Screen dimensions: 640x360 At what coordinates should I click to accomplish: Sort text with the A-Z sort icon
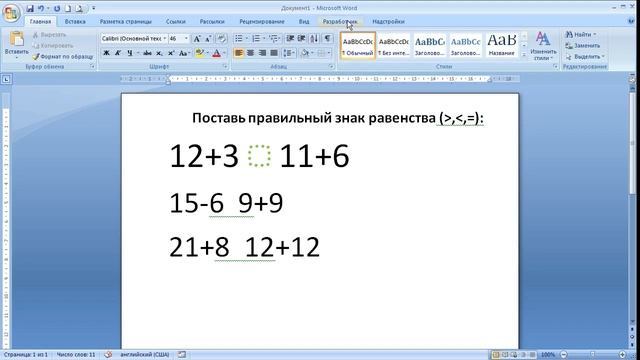tap(314, 39)
